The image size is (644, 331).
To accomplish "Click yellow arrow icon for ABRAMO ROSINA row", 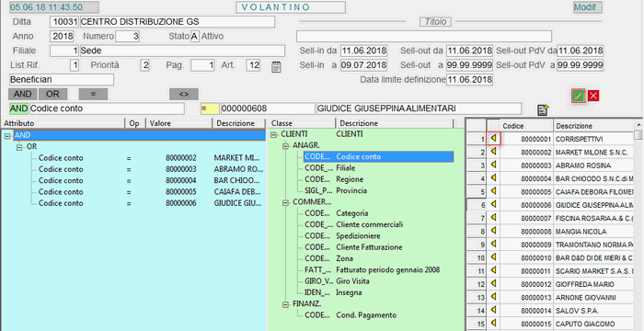I will pyautogui.click(x=493, y=165).
